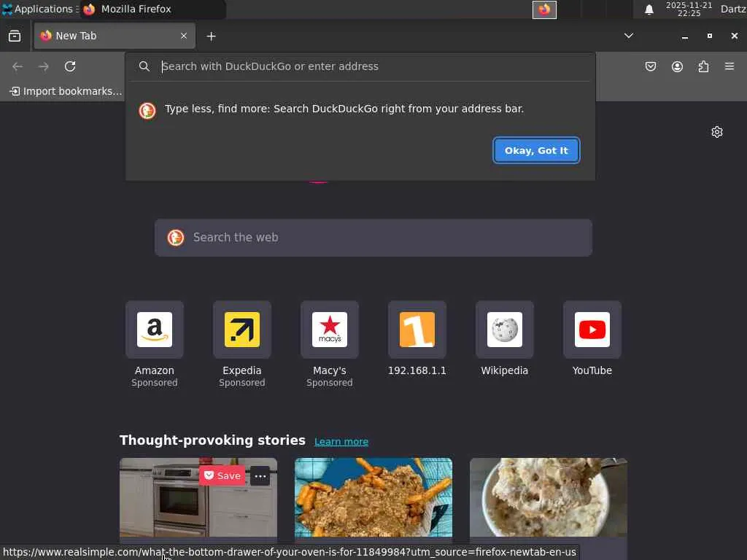Viewport: 747px width, 560px height.
Task: Open the fries dish story thumbnail
Action: coord(373,497)
